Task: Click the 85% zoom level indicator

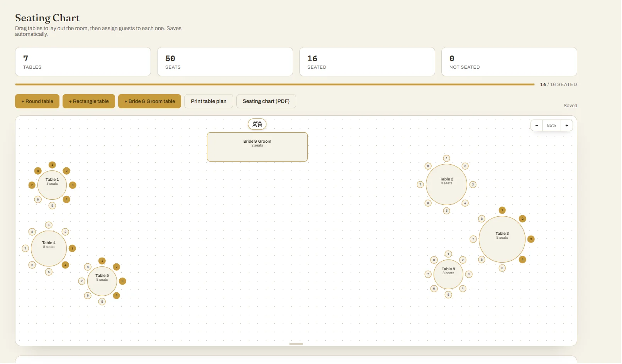Action: click(552, 126)
